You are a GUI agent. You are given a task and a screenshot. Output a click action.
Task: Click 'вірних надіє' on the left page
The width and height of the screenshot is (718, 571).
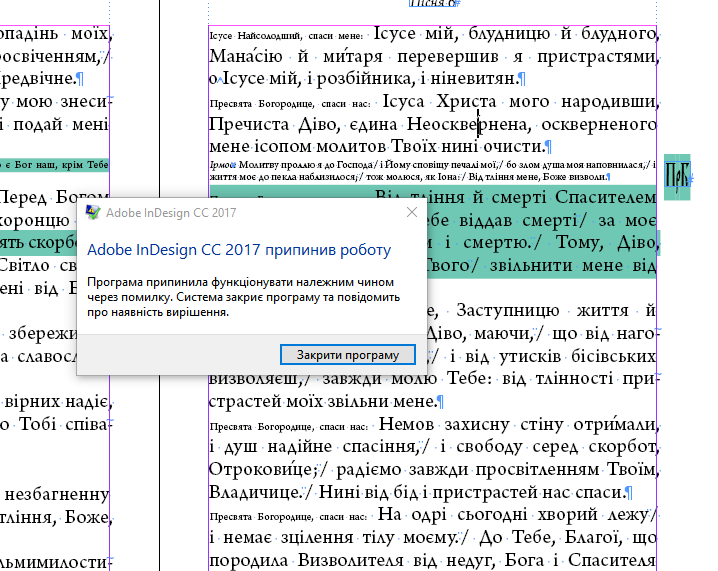point(56,402)
